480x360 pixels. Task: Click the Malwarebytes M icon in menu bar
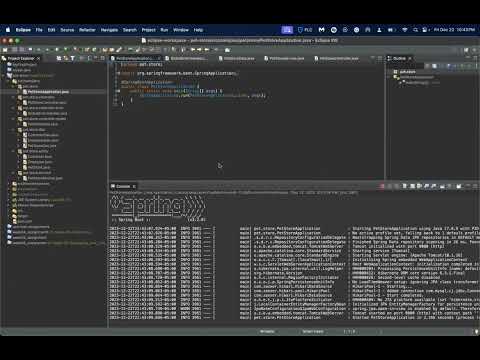(x=321, y=30)
